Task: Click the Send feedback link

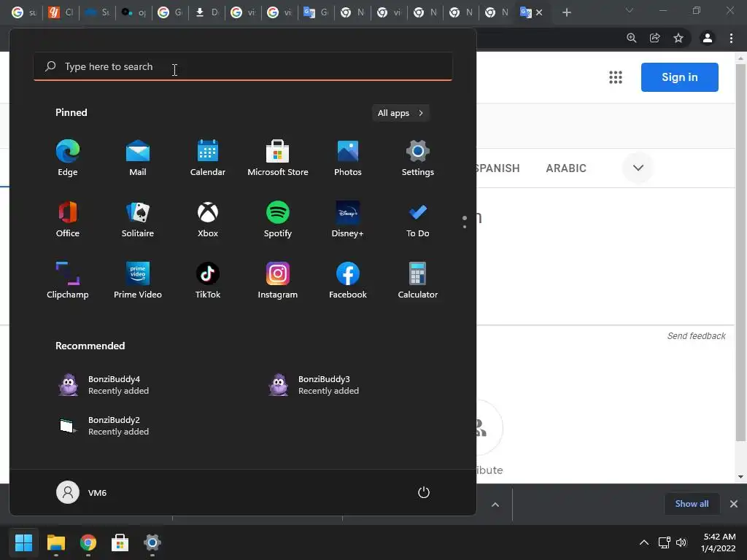Action: pyautogui.click(x=696, y=335)
